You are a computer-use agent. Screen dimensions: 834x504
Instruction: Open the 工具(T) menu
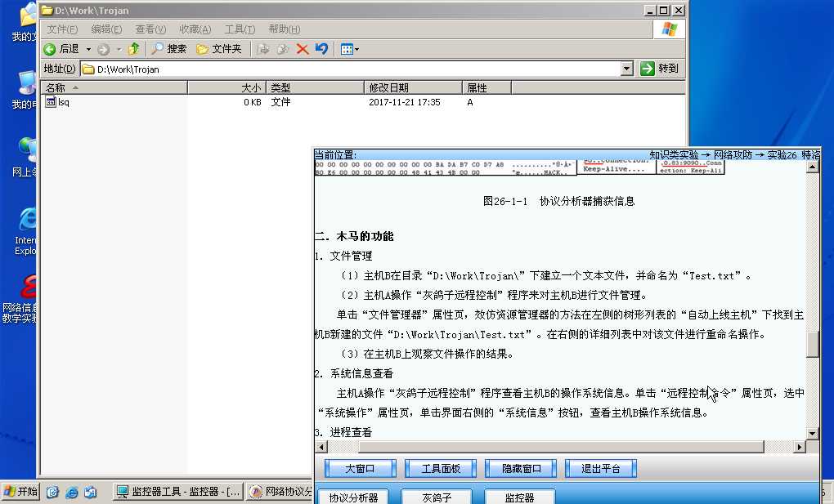coord(240,29)
